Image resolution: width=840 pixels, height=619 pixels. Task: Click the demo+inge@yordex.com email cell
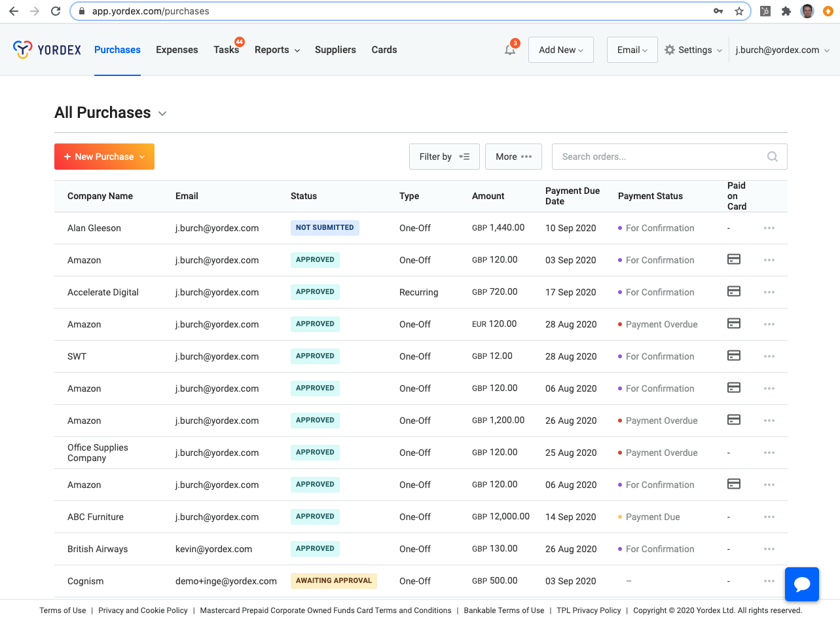click(226, 581)
